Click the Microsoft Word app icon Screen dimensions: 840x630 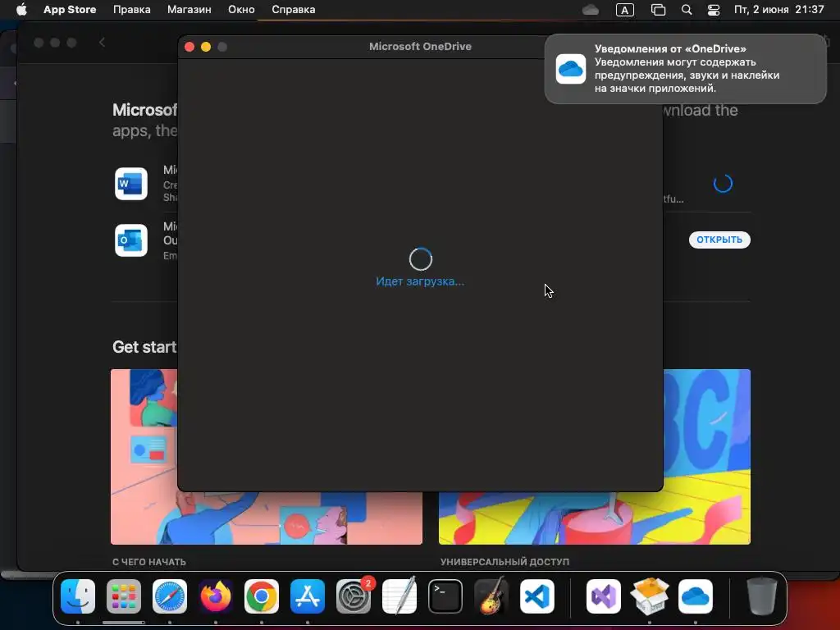point(131,184)
